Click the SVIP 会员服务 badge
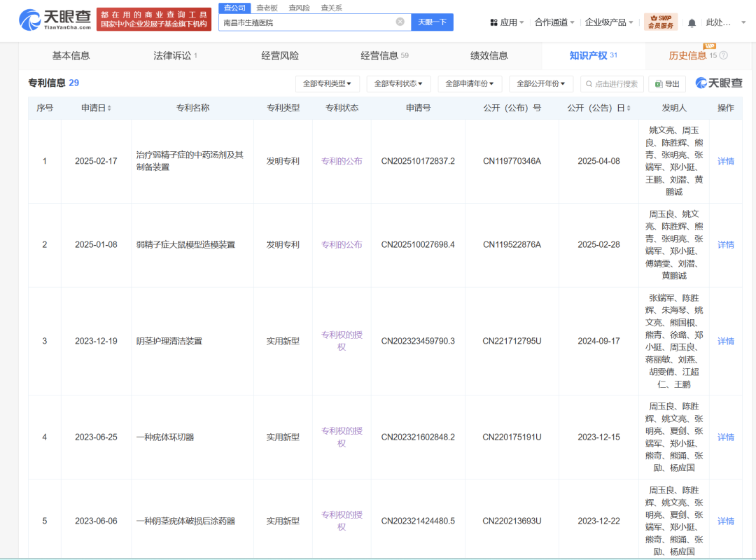Screen dimensions: 756x560 coord(661,22)
